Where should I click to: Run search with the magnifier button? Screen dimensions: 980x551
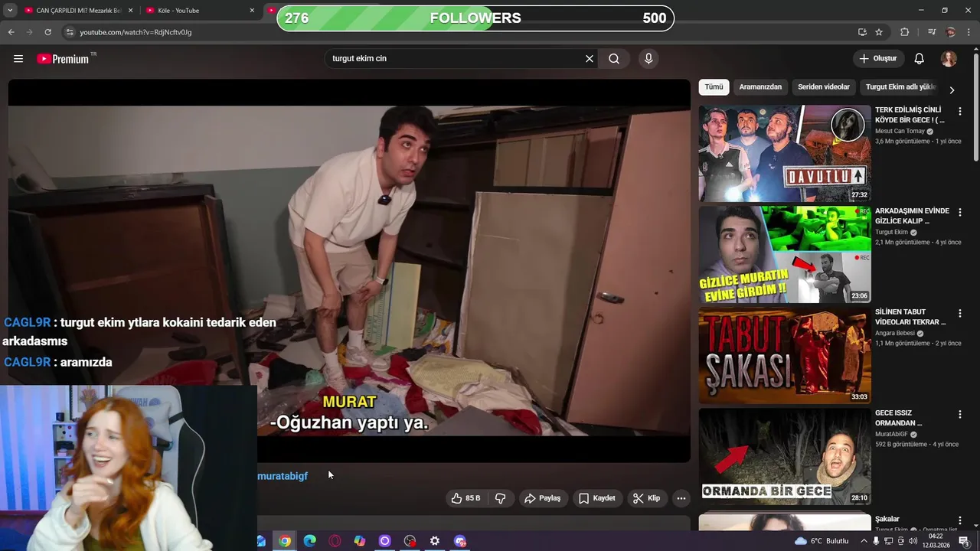click(614, 59)
